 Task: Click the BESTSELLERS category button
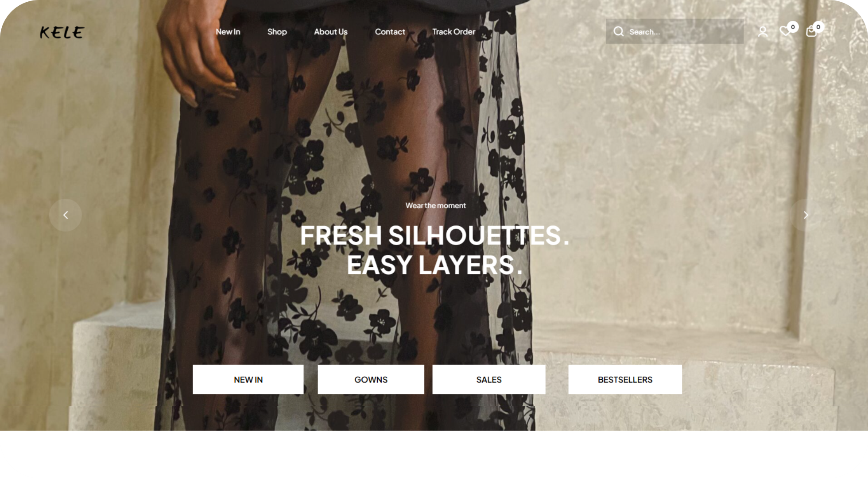pos(625,379)
